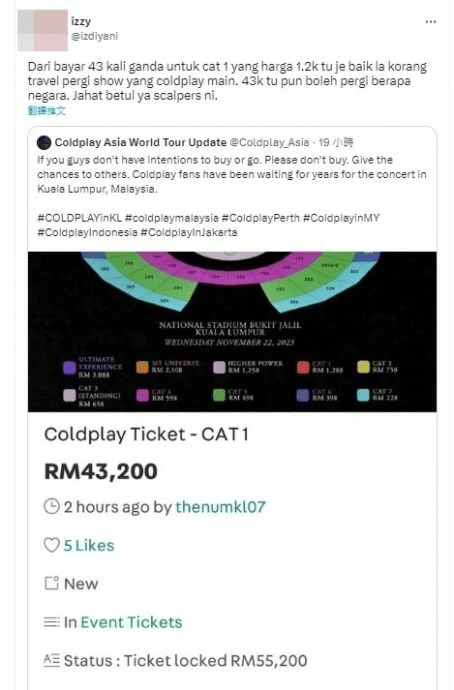Open the @izdiyani profile handle
The width and height of the screenshot is (454, 690).
click(95, 37)
